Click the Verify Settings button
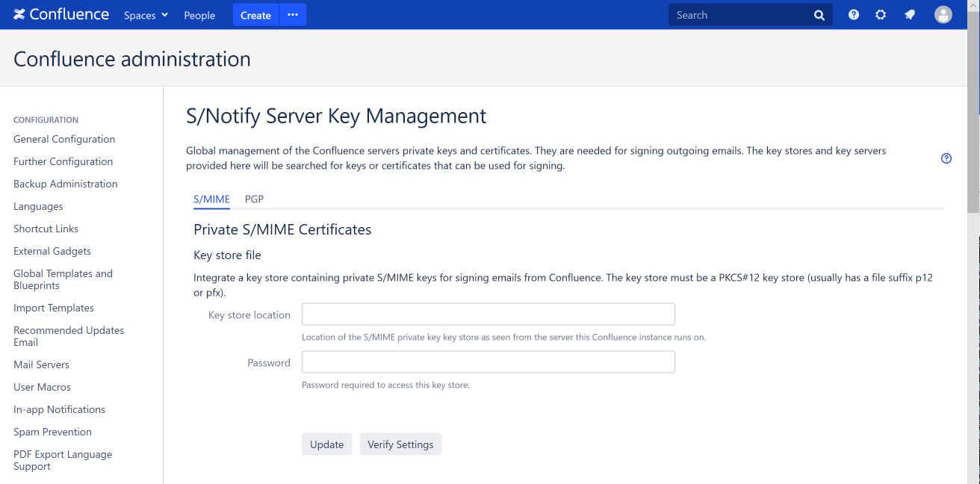 pos(400,444)
